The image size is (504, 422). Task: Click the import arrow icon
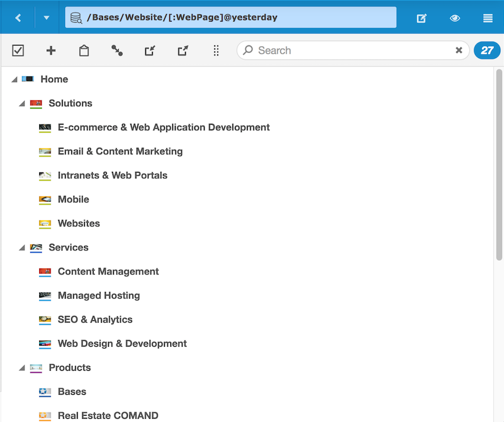pyautogui.click(x=150, y=51)
